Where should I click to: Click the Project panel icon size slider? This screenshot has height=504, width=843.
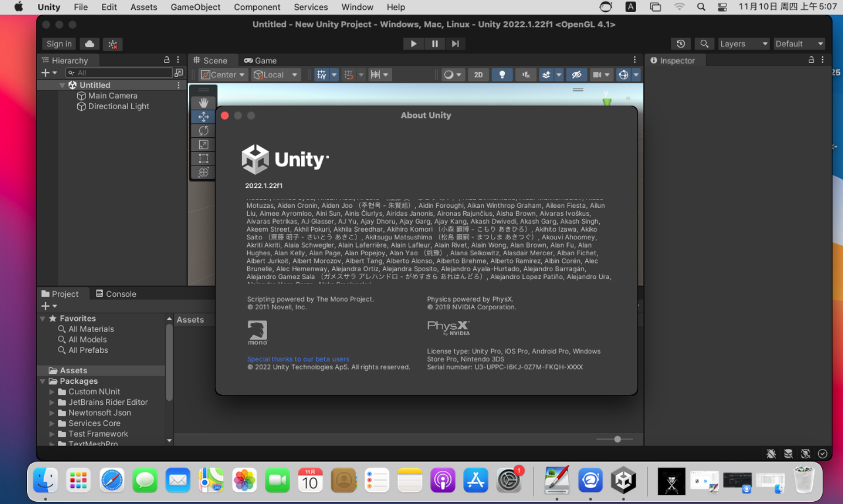(x=615, y=439)
